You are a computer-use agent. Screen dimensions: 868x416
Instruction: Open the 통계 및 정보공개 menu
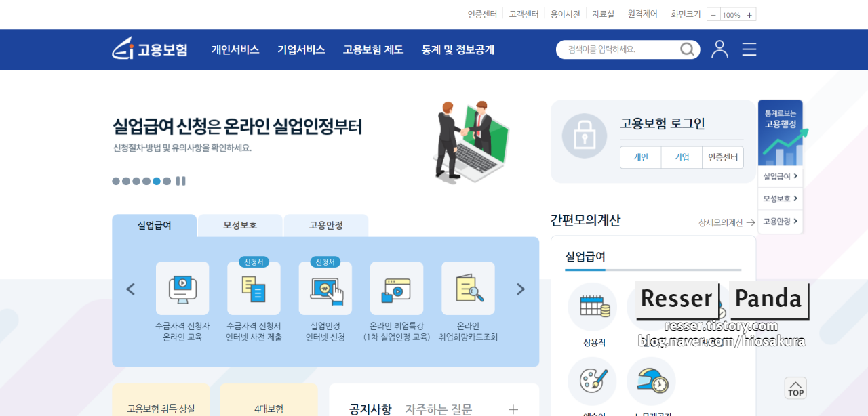pos(458,49)
